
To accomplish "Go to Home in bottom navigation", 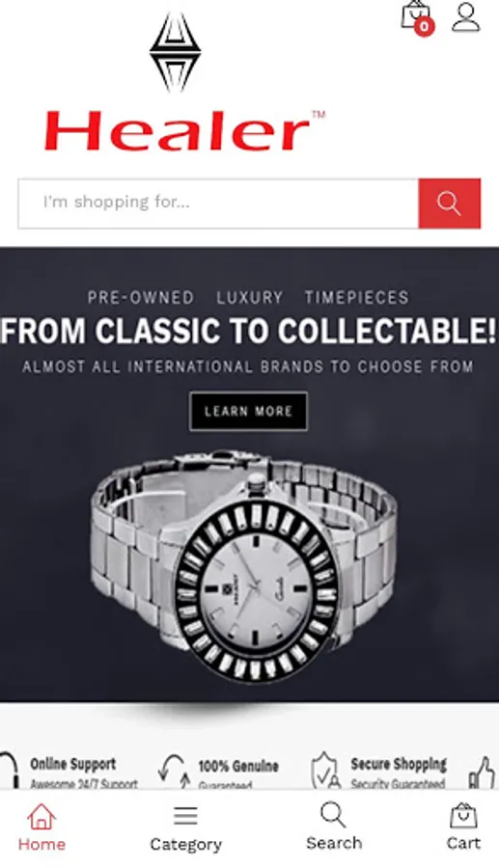I will pos(42,827).
